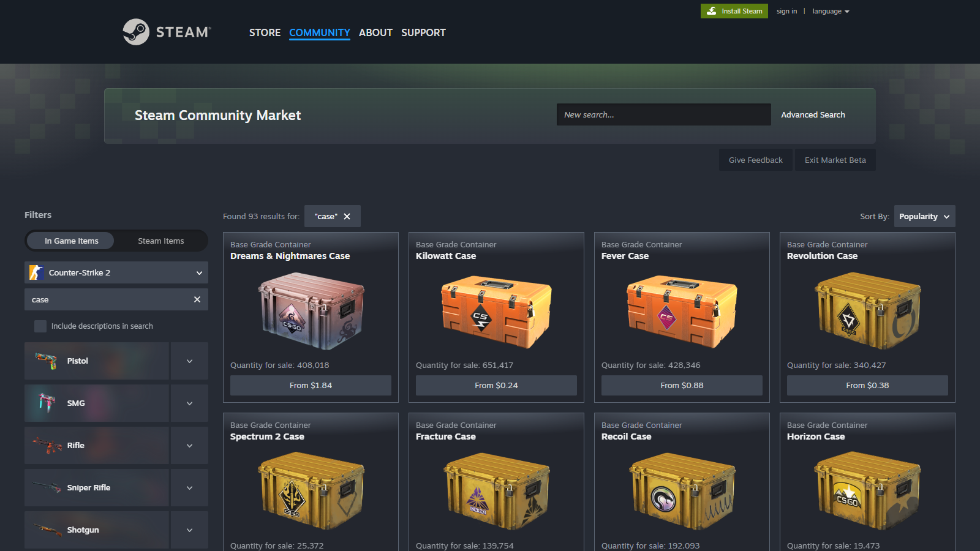This screenshot has width=980, height=551.
Task: Clear the case filter text with X
Action: tap(197, 299)
